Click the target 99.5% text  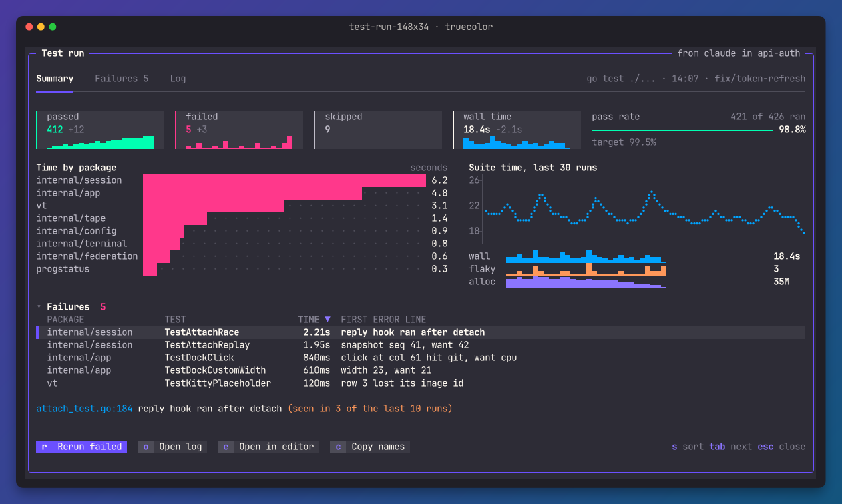[x=624, y=142]
